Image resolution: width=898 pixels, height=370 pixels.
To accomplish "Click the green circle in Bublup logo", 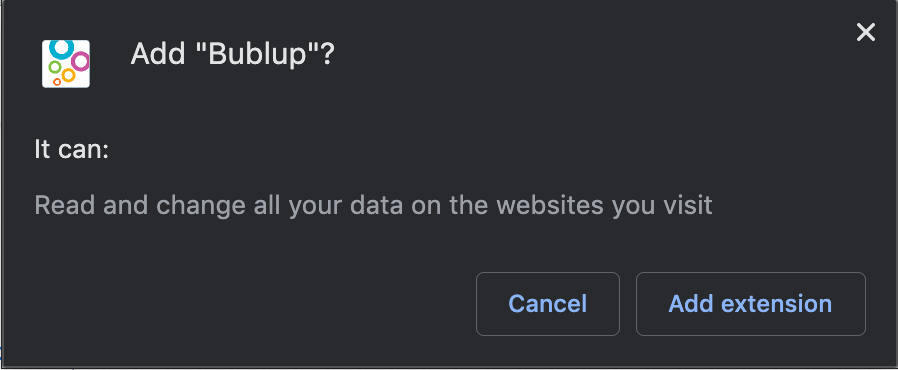I will [55, 67].
